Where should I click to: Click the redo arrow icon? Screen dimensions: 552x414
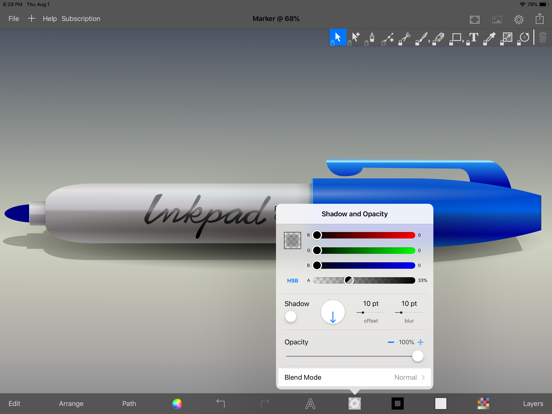(x=265, y=403)
